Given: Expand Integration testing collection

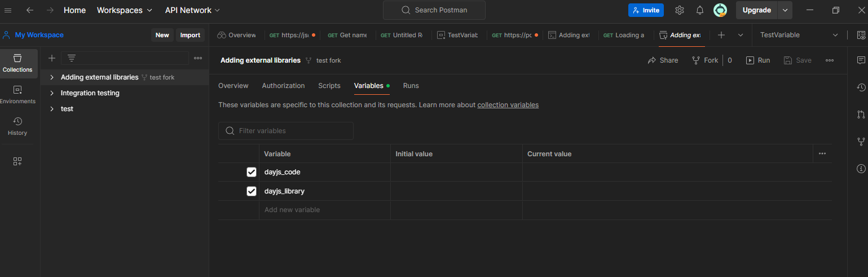Looking at the screenshot, I should (x=52, y=93).
